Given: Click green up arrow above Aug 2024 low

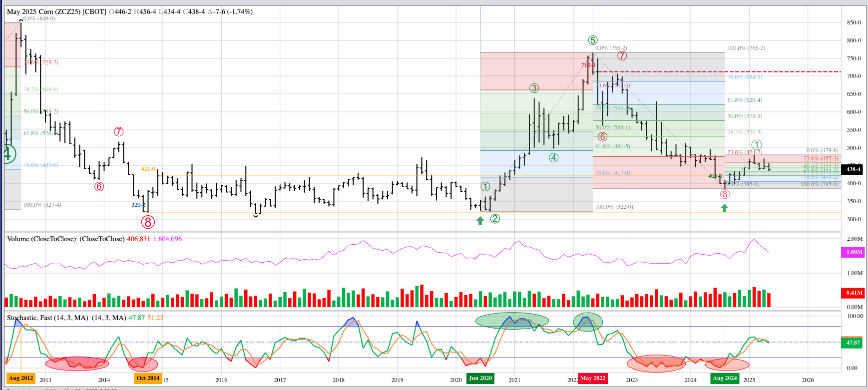Looking at the screenshot, I should (724, 208).
